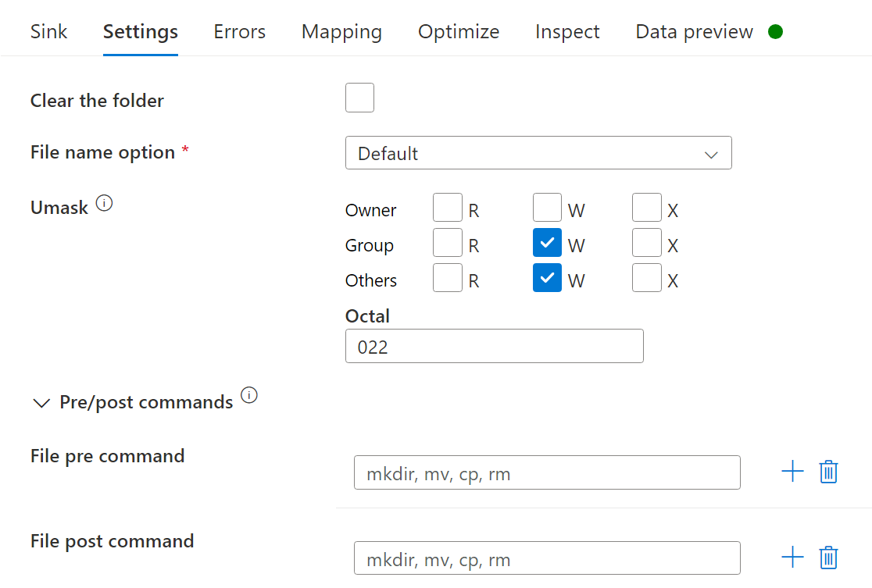This screenshot has width=872, height=588.
Task: Open the Data preview tab
Action: coord(694,32)
